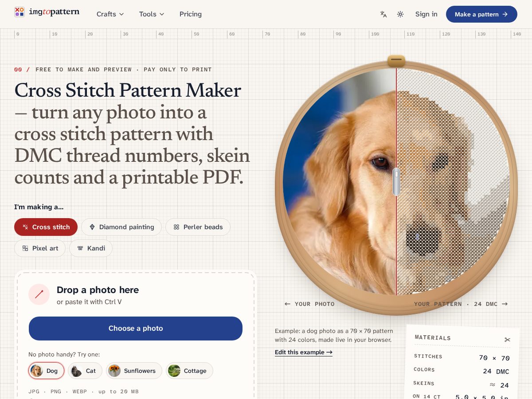Click the arrow inside Make a pattern button

click(x=505, y=14)
